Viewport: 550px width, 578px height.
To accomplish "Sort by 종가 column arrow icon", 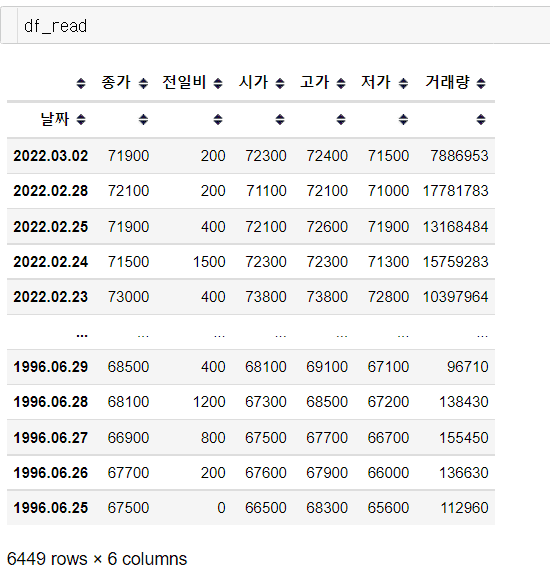I will click(x=143, y=83).
